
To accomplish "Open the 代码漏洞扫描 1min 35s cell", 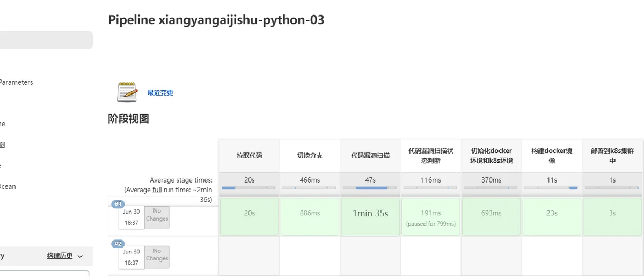I will (x=370, y=216).
